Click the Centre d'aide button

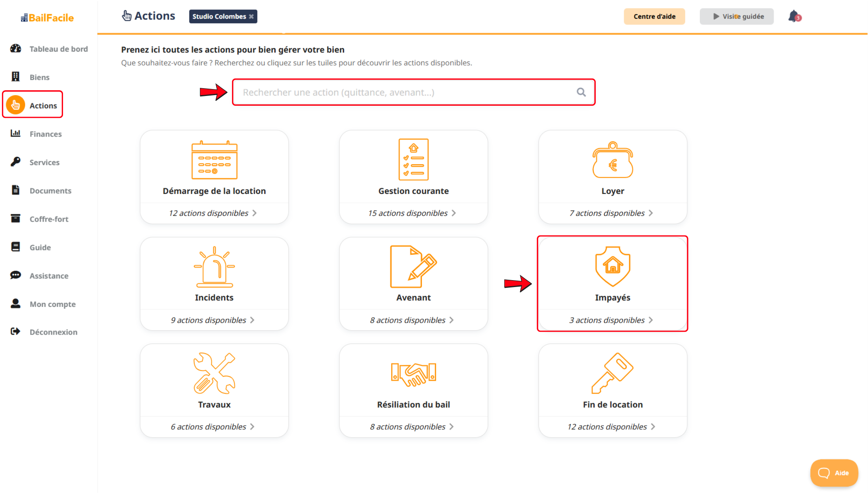click(654, 17)
